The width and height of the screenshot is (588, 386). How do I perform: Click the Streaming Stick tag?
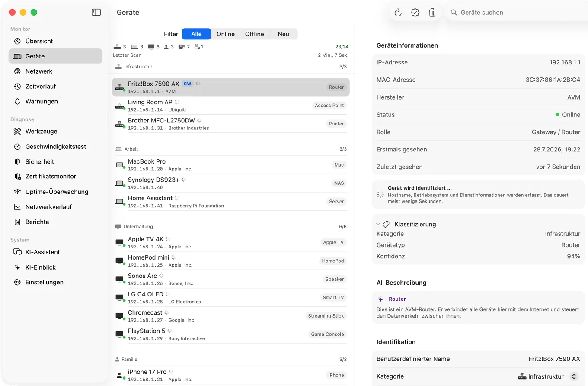(x=326, y=316)
